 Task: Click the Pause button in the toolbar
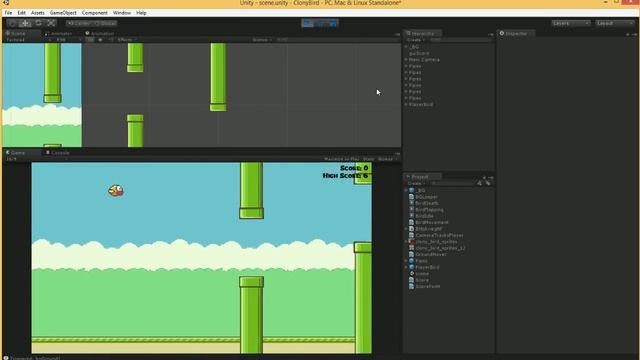click(320, 23)
